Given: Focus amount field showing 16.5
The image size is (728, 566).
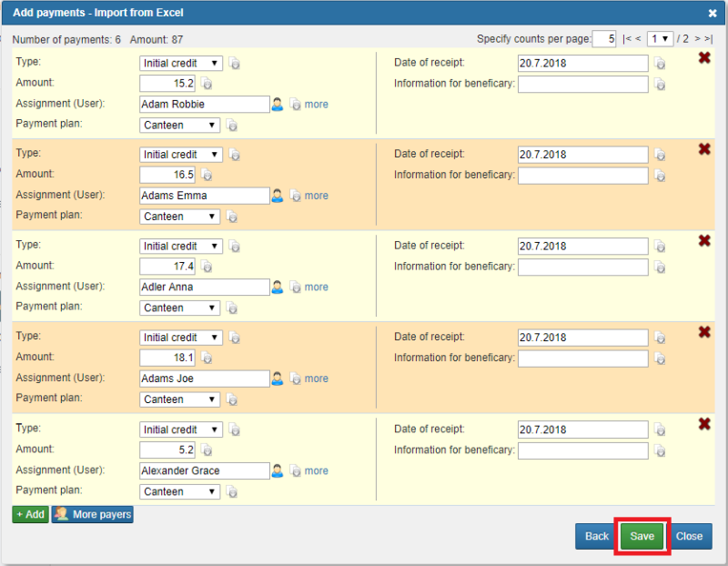Looking at the screenshot, I should click(167, 175).
